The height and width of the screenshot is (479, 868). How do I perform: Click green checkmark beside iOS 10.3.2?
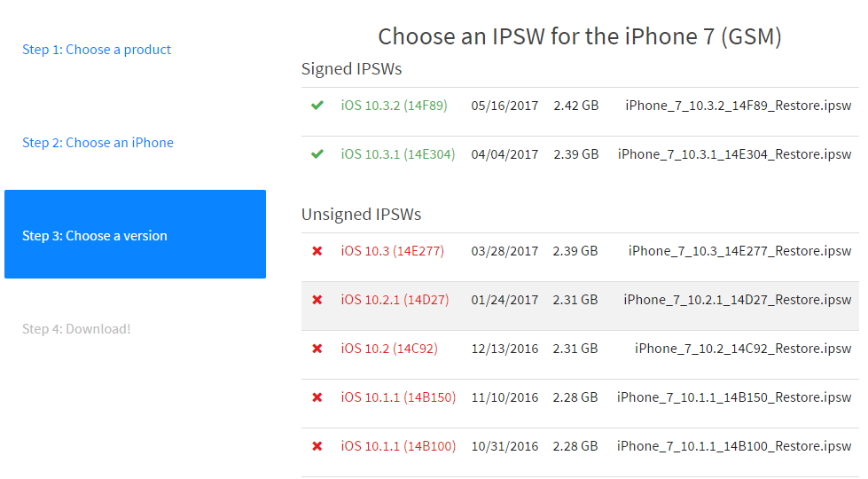(317, 106)
